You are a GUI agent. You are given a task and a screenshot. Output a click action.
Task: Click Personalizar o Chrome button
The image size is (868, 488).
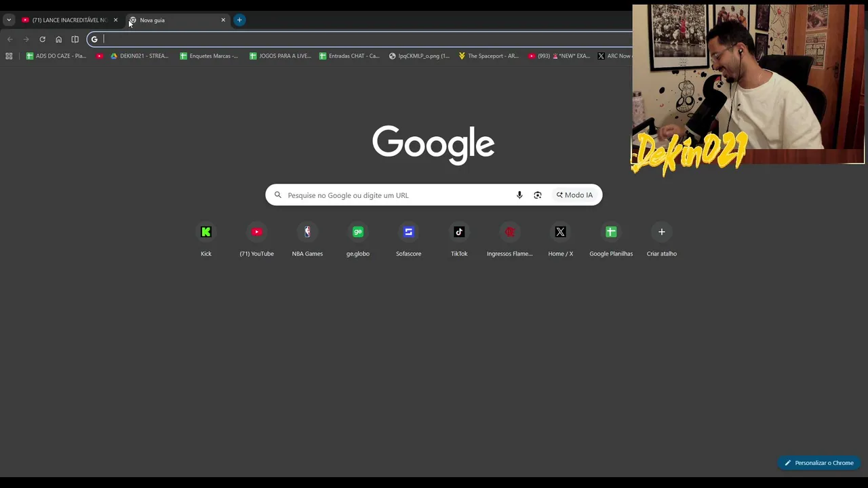(819, 463)
